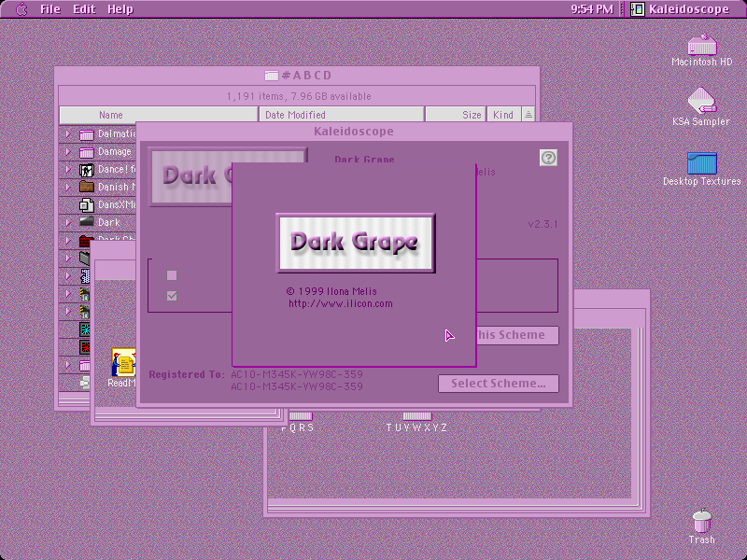Click the "v2.3.1" version text
The image size is (747, 560).
pos(543,224)
